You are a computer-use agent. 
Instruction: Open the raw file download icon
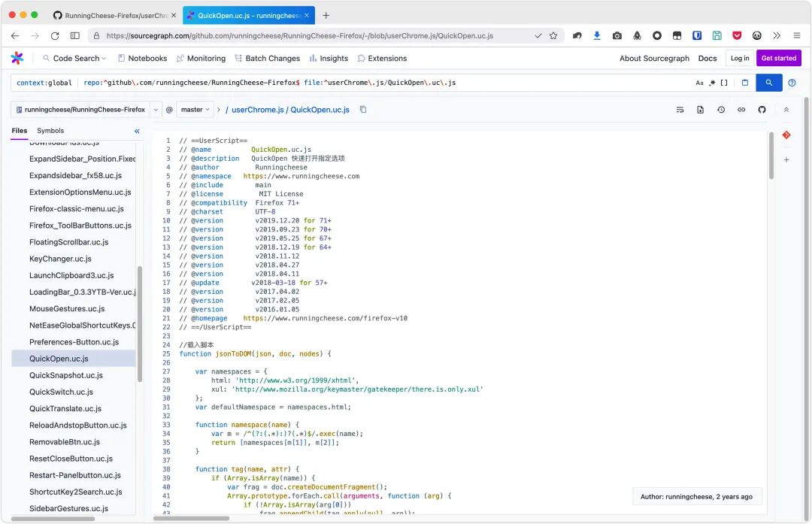coord(700,110)
